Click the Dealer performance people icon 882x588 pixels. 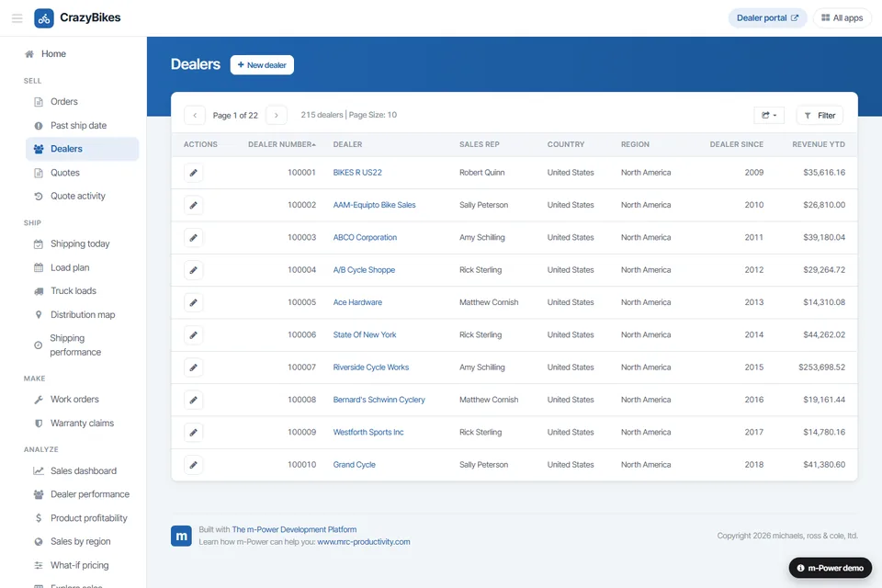39,494
